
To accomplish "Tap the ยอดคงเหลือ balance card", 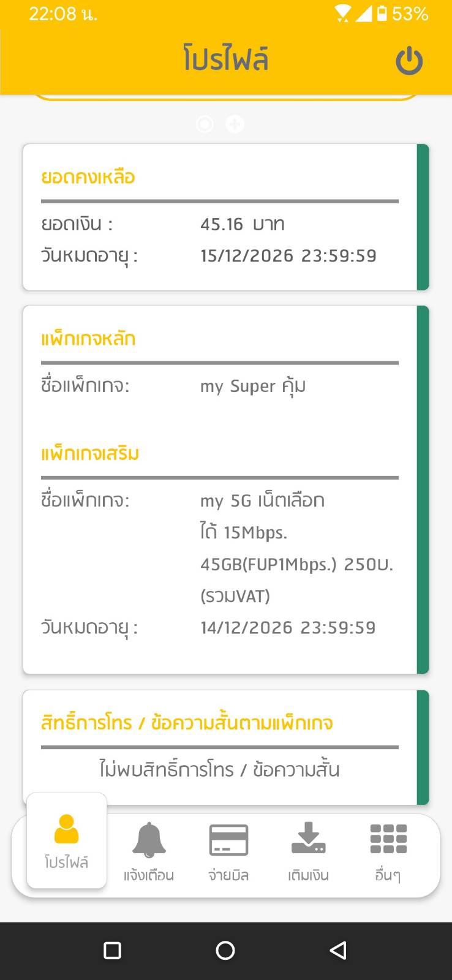I will (225, 217).
